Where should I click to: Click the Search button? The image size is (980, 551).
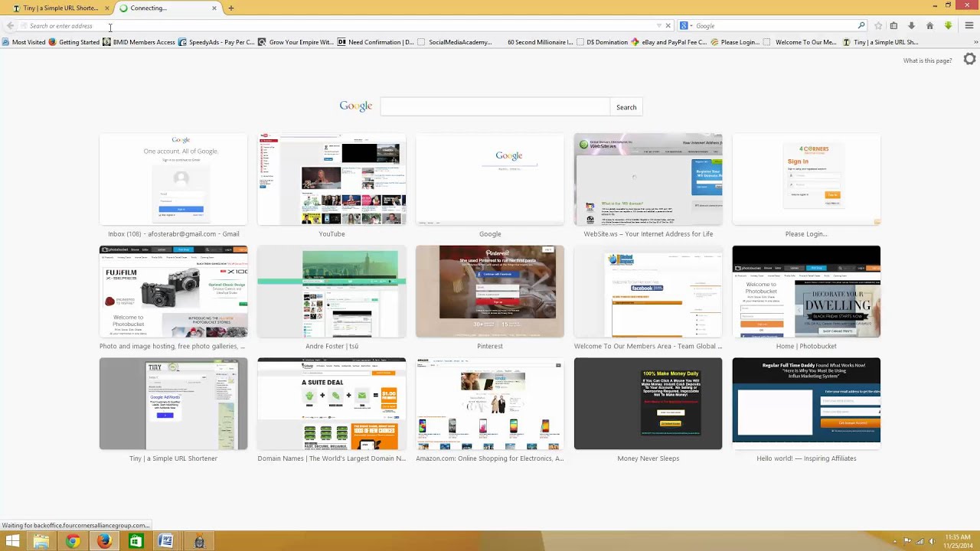[x=626, y=107]
